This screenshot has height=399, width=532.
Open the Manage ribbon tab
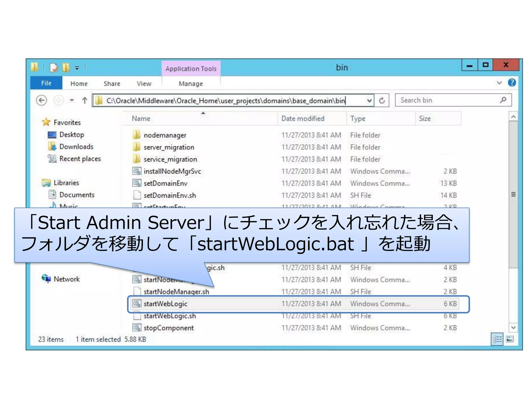191,84
